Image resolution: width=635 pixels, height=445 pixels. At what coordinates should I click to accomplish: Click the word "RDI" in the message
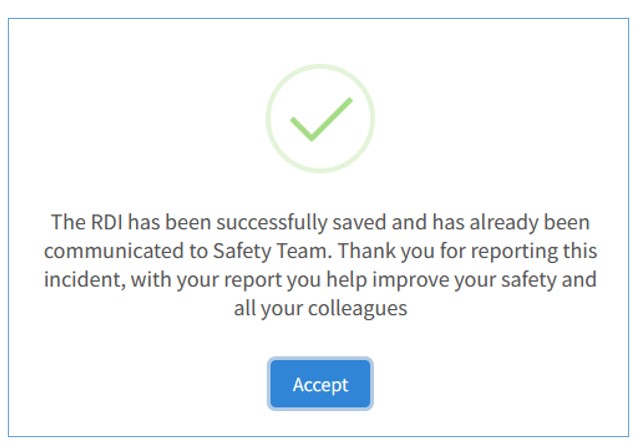click(x=103, y=219)
